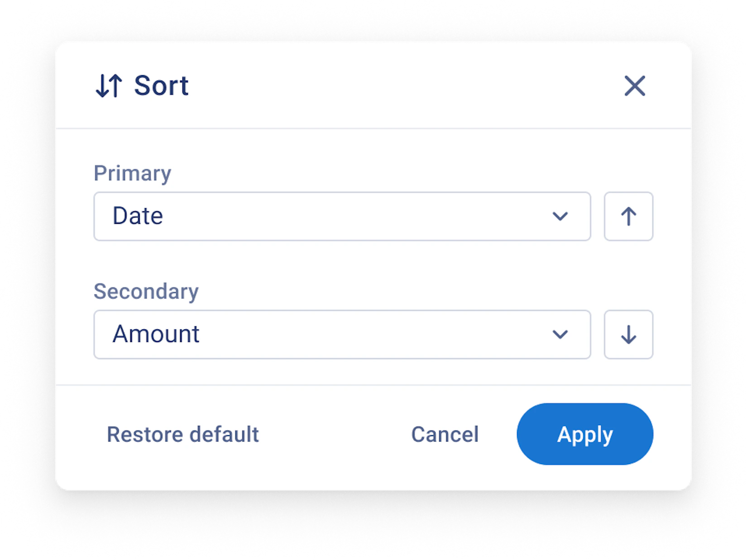This screenshot has width=747, height=560.
Task: Dismiss the dialog via top-right cross icon
Action: (634, 85)
